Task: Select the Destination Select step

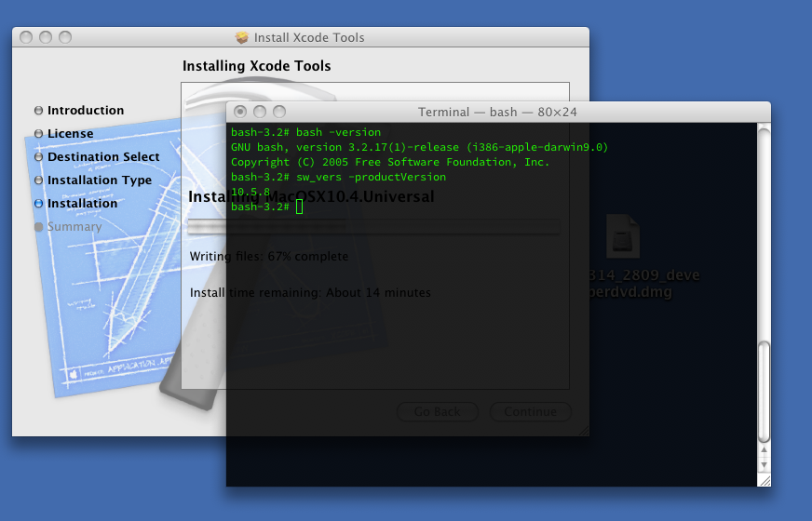Action: [98, 157]
